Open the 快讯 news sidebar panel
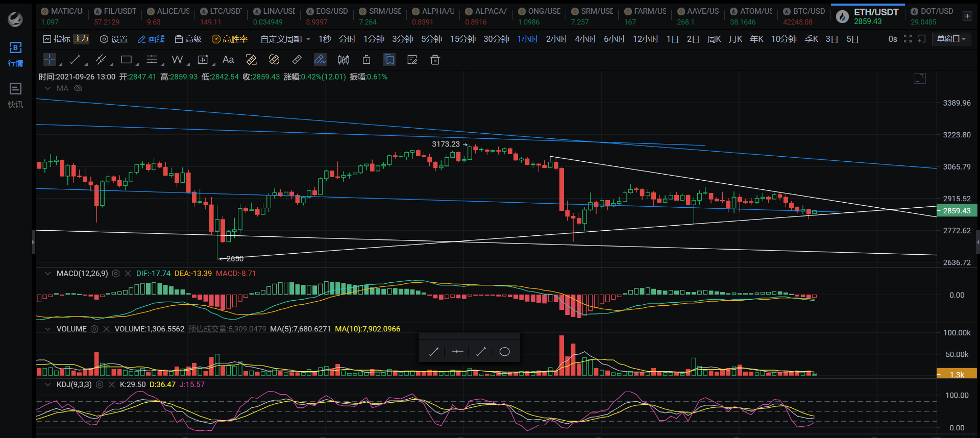 [x=15, y=95]
